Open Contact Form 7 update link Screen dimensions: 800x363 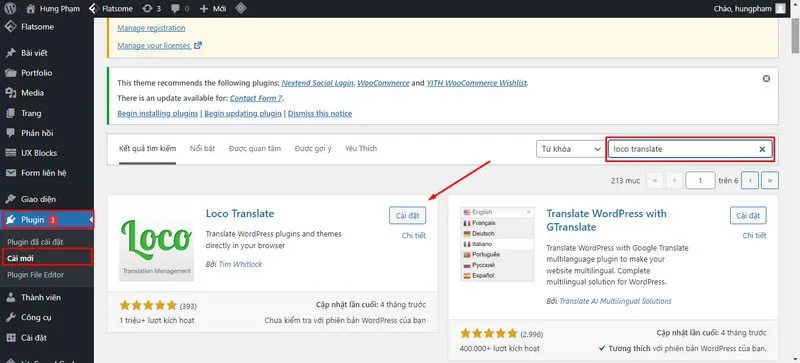[256, 98]
